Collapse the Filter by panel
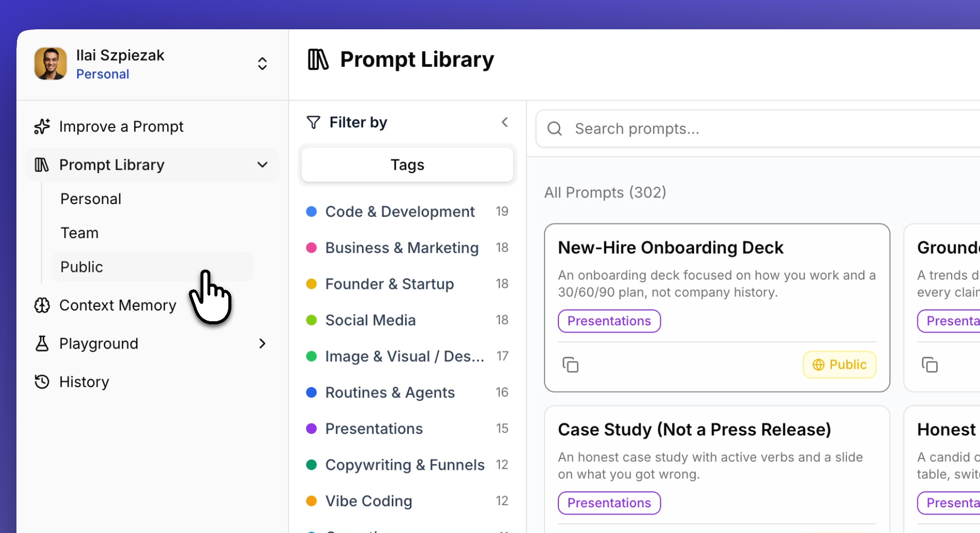980x533 pixels. pyautogui.click(x=505, y=122)
